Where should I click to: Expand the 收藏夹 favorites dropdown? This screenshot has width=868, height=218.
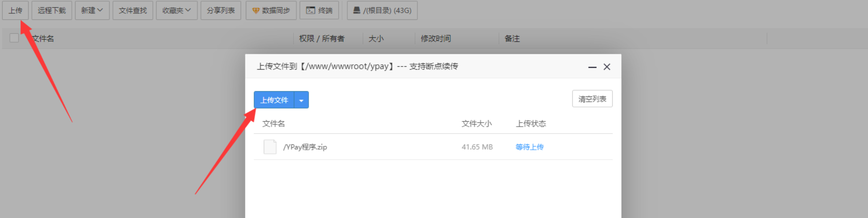pos(177,10)
